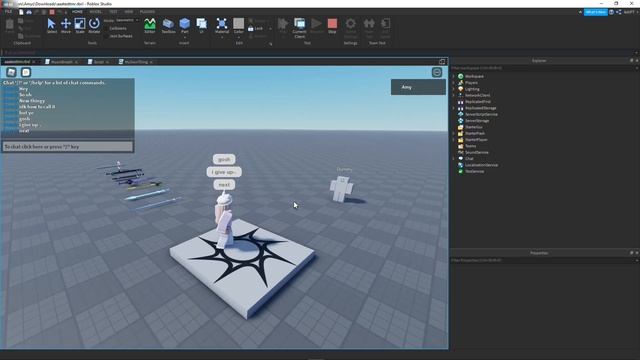
Task: Select StarterGui in the Explorer
Action: tap(473, 127)
